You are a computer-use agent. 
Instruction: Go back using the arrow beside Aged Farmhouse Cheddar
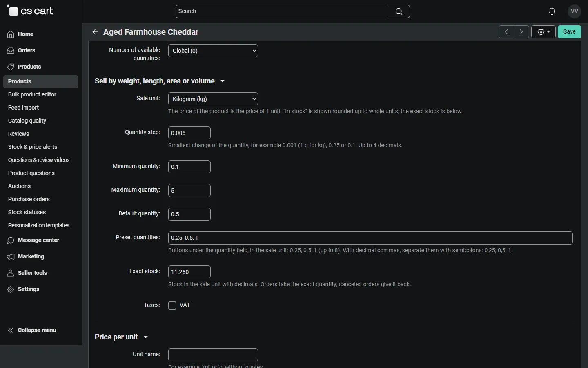(95, 32)
